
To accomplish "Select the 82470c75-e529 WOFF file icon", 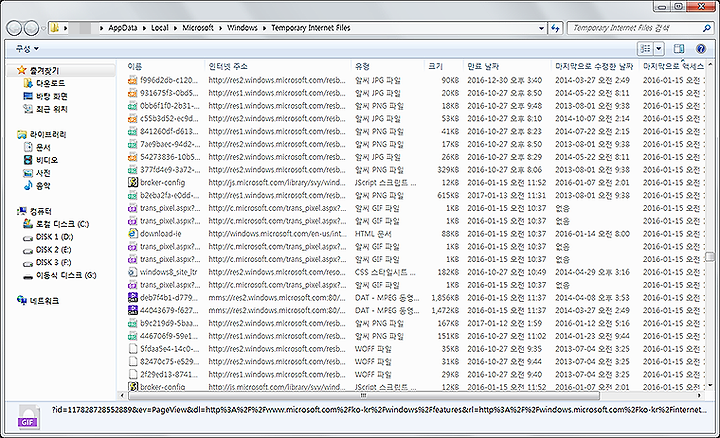I will point(133,361).
